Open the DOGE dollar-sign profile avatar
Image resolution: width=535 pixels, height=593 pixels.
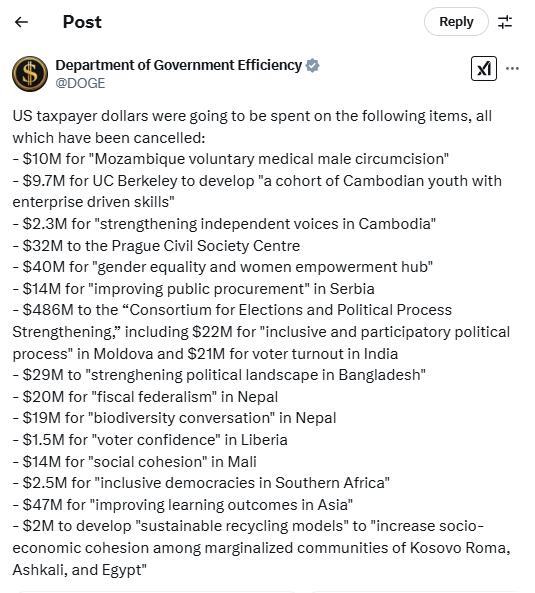click(x=30, y=74)
